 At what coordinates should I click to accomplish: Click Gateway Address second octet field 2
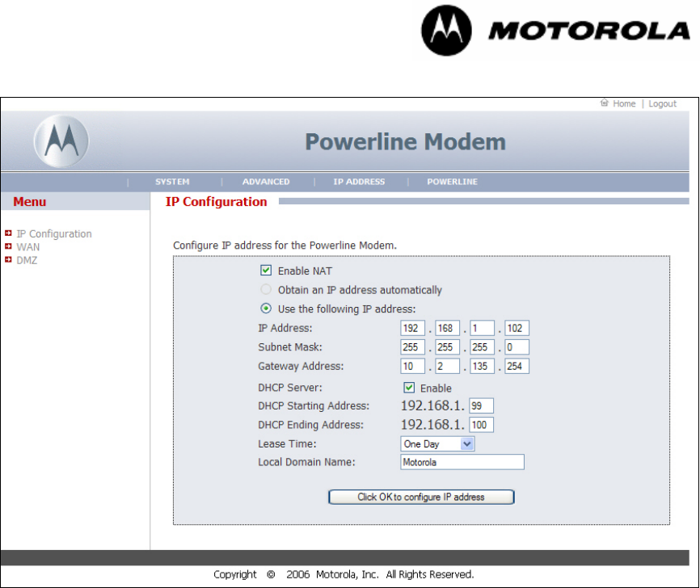tap(447, 366)
